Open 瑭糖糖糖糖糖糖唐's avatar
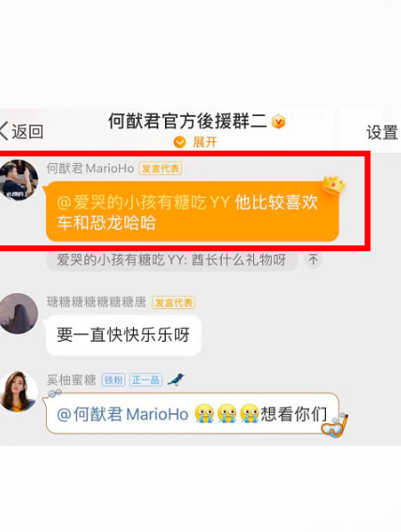This screenshot has width=401, height=532. point(19,313)
